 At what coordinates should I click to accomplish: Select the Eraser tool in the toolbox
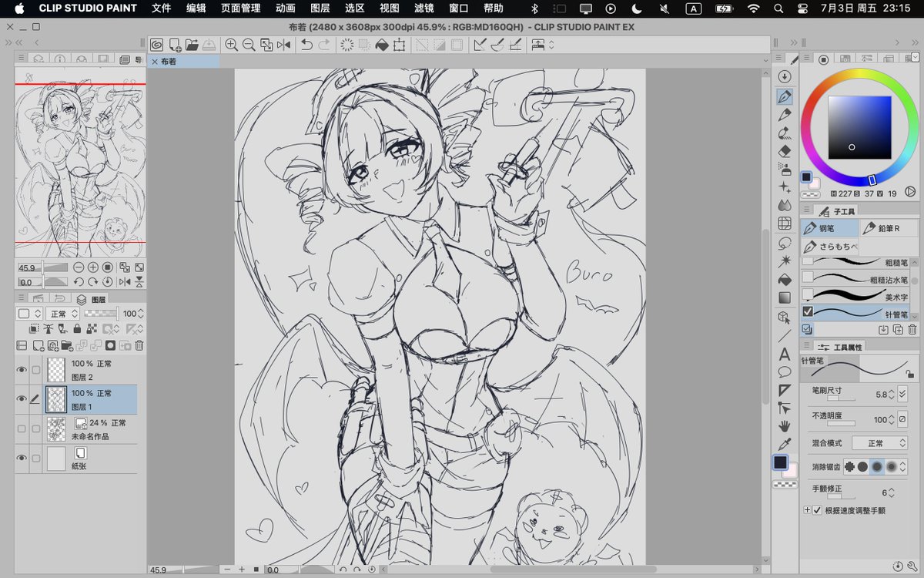pos(785,151)
